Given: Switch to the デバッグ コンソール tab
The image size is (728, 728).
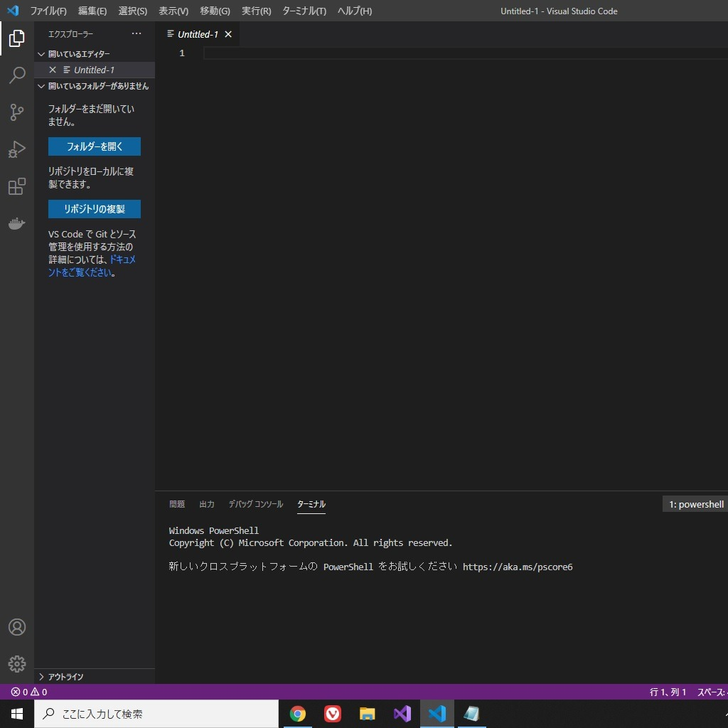Looking at the screenshot, I should pos(255,504).
